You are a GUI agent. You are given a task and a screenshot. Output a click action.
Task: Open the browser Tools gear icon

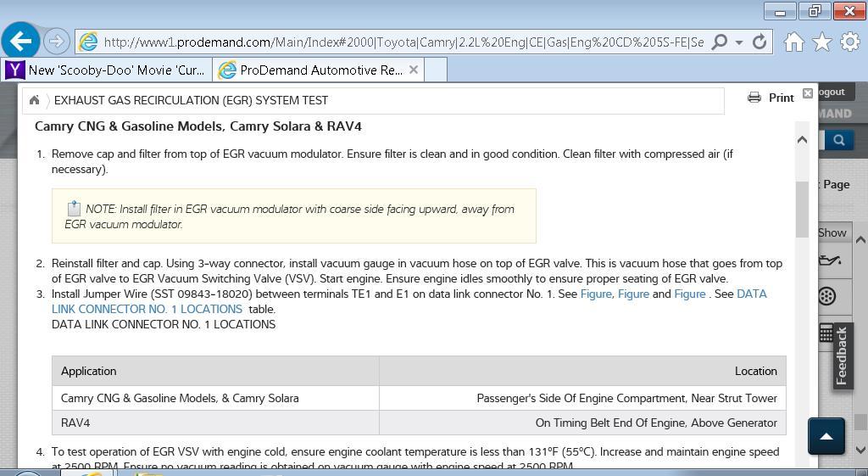(849, 42)
